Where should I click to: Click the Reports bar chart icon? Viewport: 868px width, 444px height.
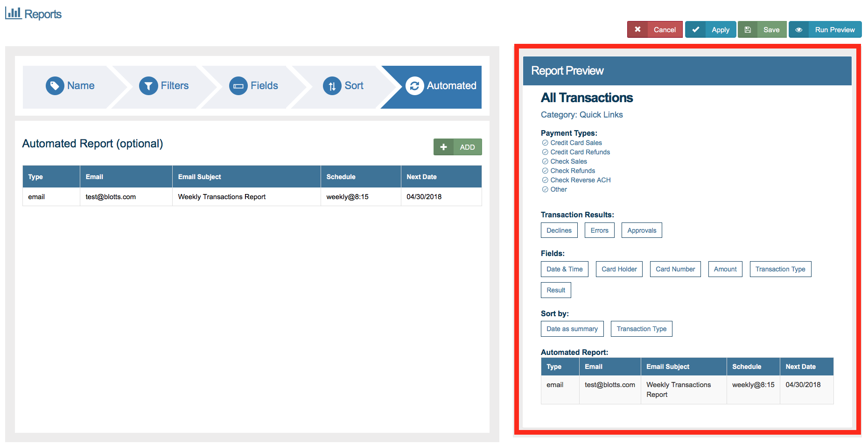point(13,13)
